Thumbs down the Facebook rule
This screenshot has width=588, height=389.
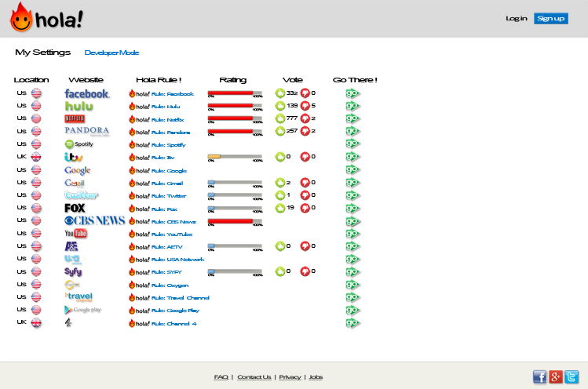[305, 93]
